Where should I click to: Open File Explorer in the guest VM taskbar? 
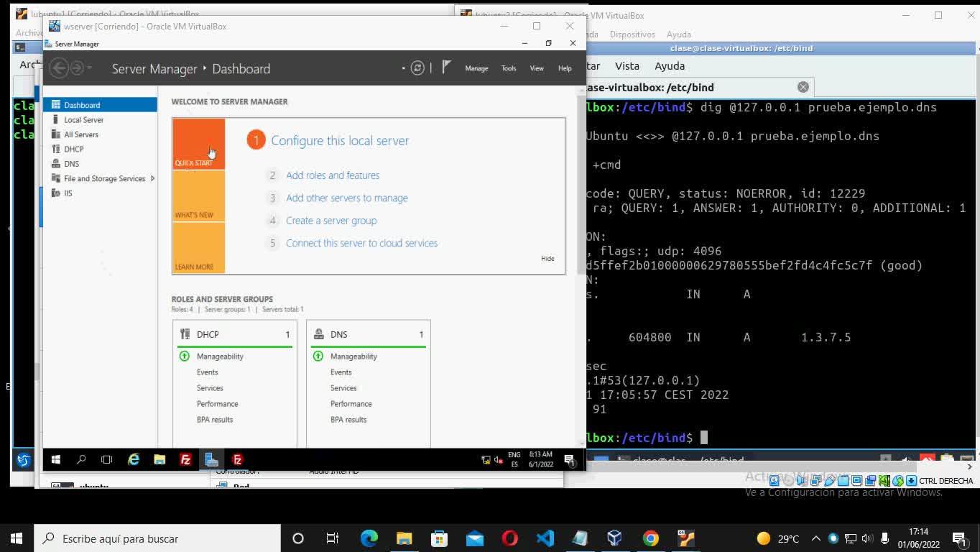[160, 459]
